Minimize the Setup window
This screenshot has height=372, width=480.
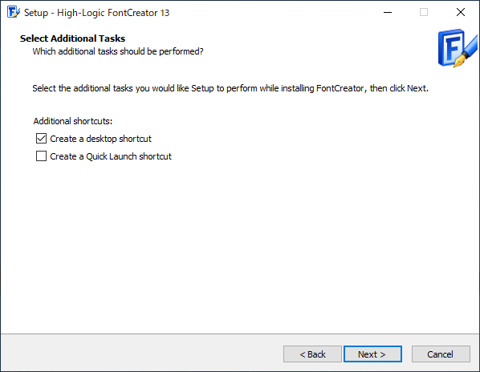(388, 12)
